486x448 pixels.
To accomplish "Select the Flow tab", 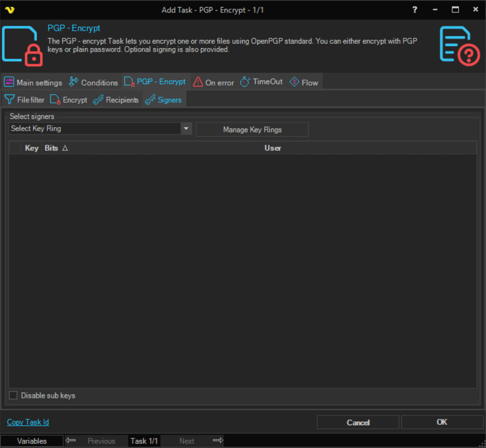I will click(x=304, y=83).
